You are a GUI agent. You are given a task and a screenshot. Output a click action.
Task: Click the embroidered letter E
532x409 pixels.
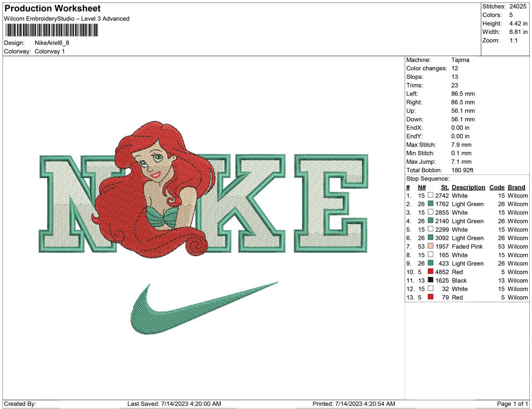point(331,203)
